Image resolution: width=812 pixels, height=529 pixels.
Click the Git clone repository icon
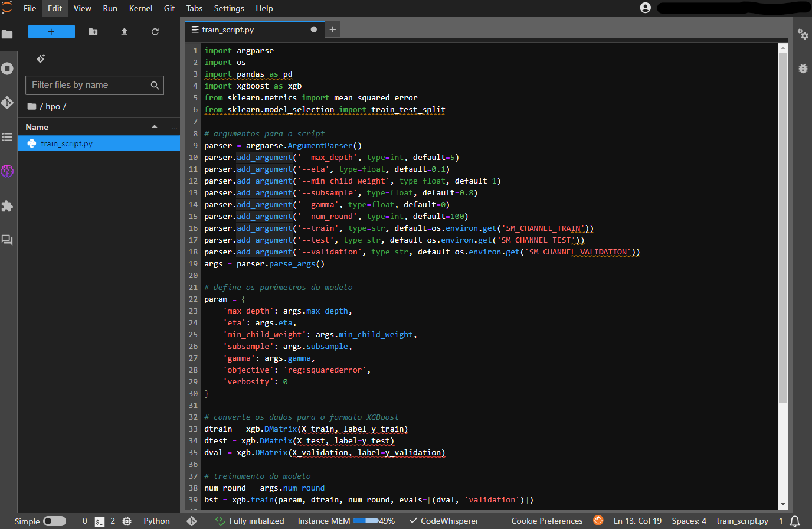(x=41, y=58)
